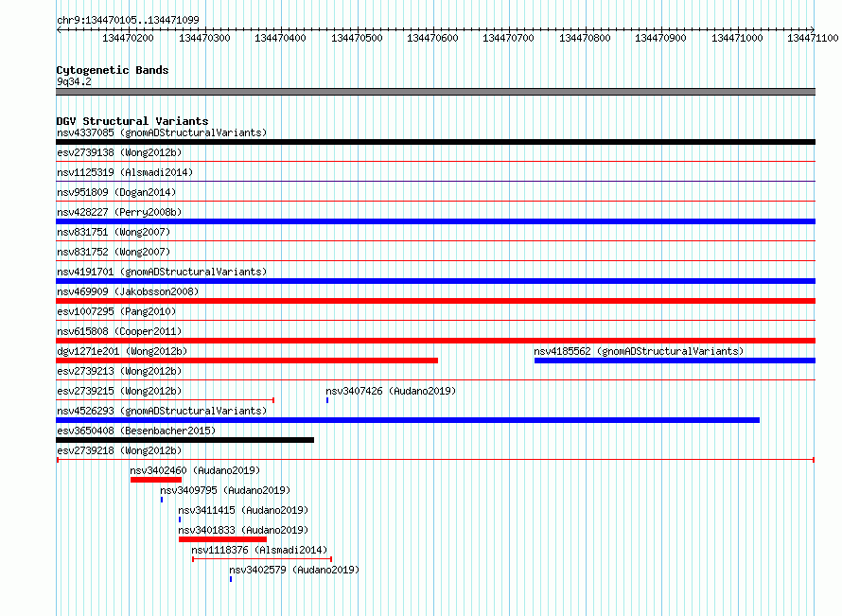Viewport: 842px width, 616px height.
Task: Select the 9q34.2 band label
Action: click(74, 81)
